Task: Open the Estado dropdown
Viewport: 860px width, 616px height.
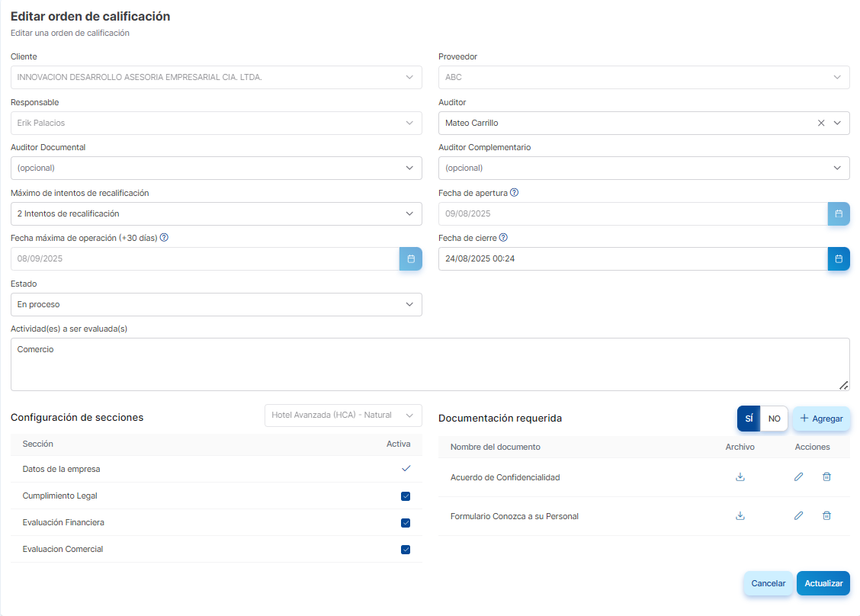Action: 217,305
